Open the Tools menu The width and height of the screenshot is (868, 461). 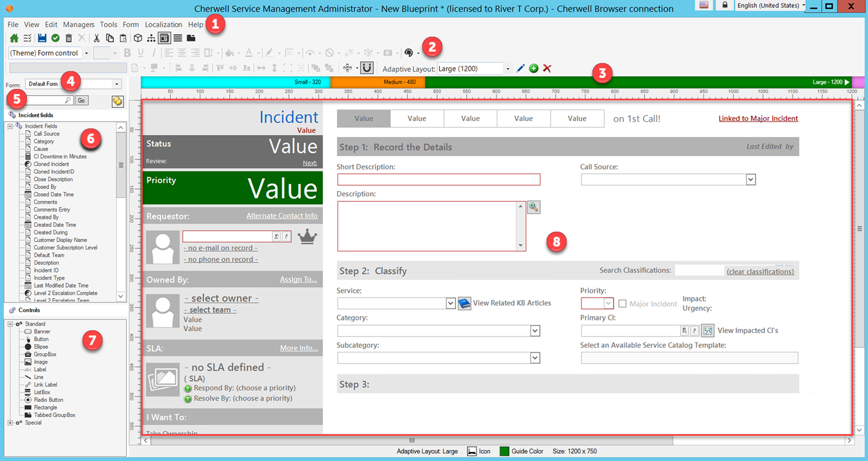(x=108, y=25)
